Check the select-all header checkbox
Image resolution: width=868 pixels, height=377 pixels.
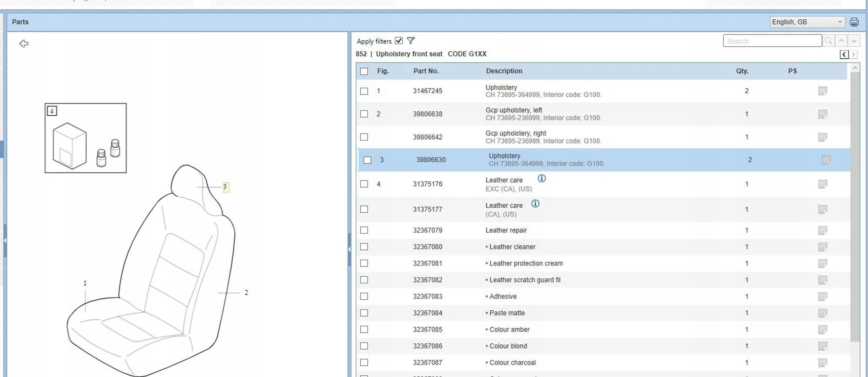(364, 71)
